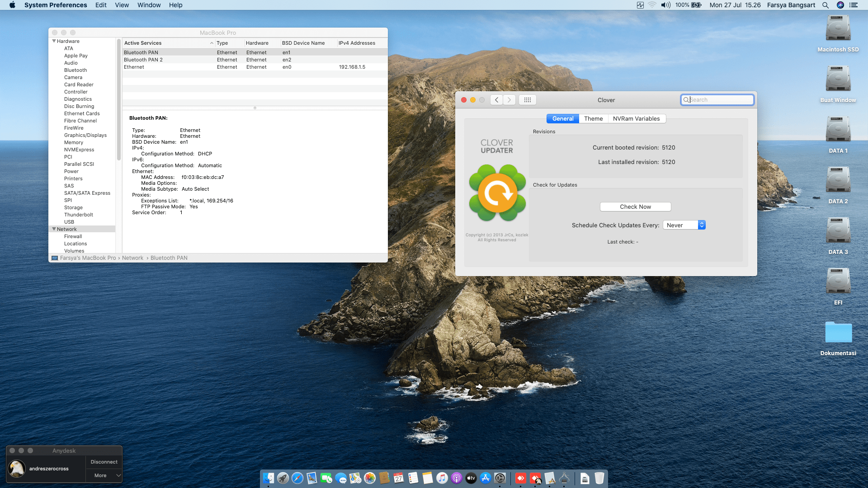Select Thunderbolt in Hardware list
The height and width of the screenshot is (488, 868).
(79, 215)
